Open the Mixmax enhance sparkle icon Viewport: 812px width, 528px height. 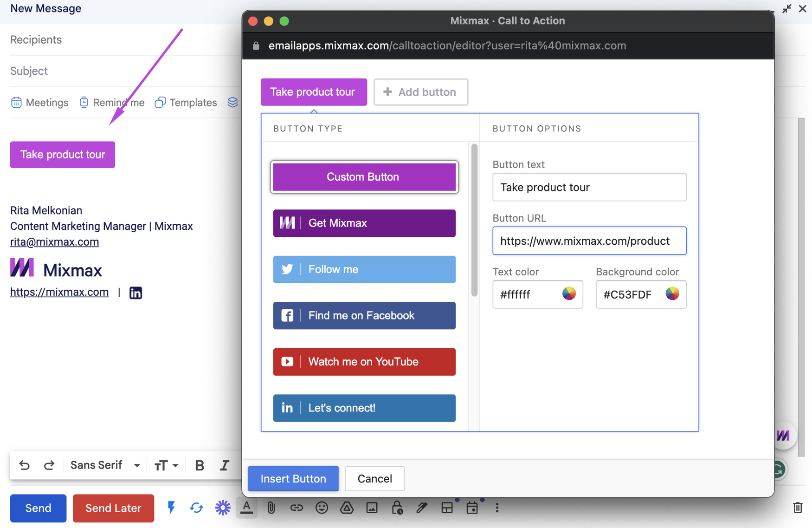223,508
